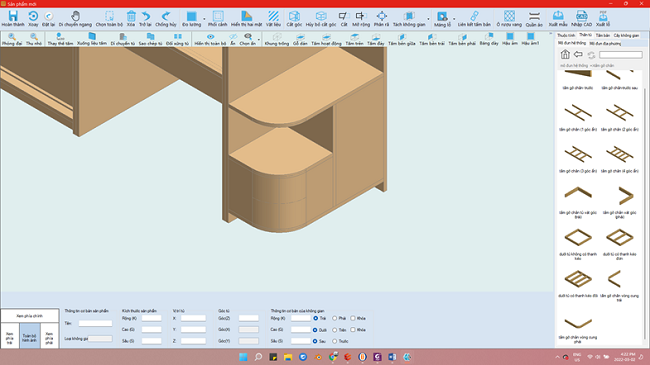This screenshot has height=365, width=650.
Task: Toggle Hiển thị toàn bộ eye icon
Action: click(210, 39)
